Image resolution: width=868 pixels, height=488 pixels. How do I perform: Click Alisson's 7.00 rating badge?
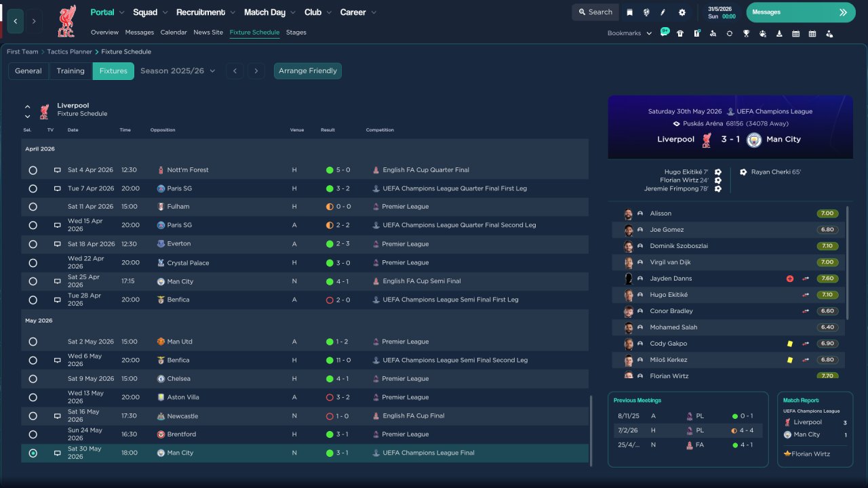tap(827, 213)
